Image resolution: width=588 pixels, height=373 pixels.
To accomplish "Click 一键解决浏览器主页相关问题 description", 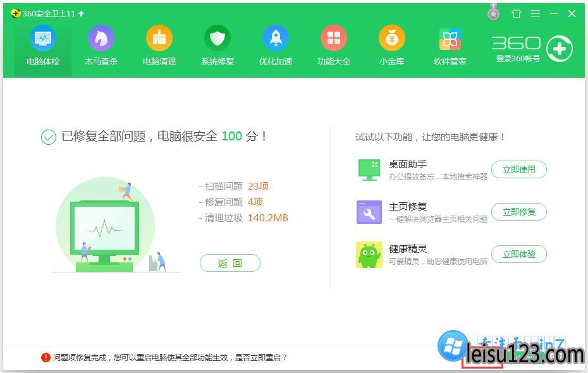I will (438, 219).
